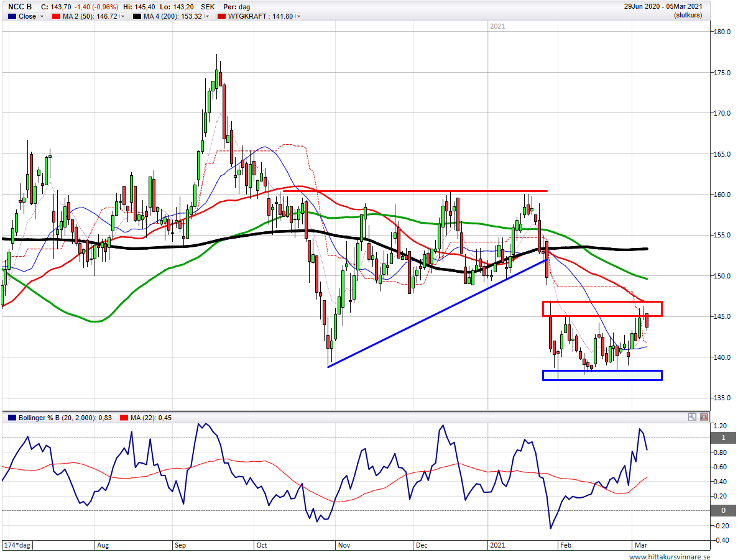Close the Bollinger %B indicator panel
The width and height of the screenshot is (738, 560).
pos(704,416)
